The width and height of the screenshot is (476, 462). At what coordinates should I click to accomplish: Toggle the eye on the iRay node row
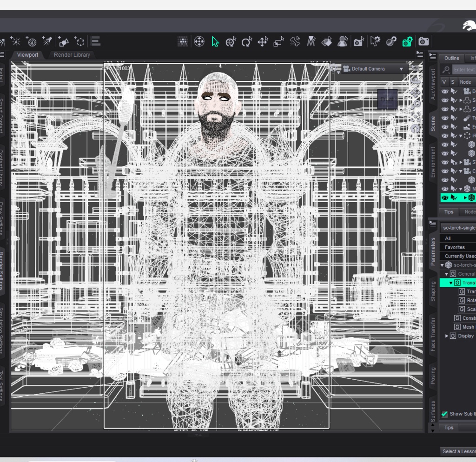click(x=445, y=135)
